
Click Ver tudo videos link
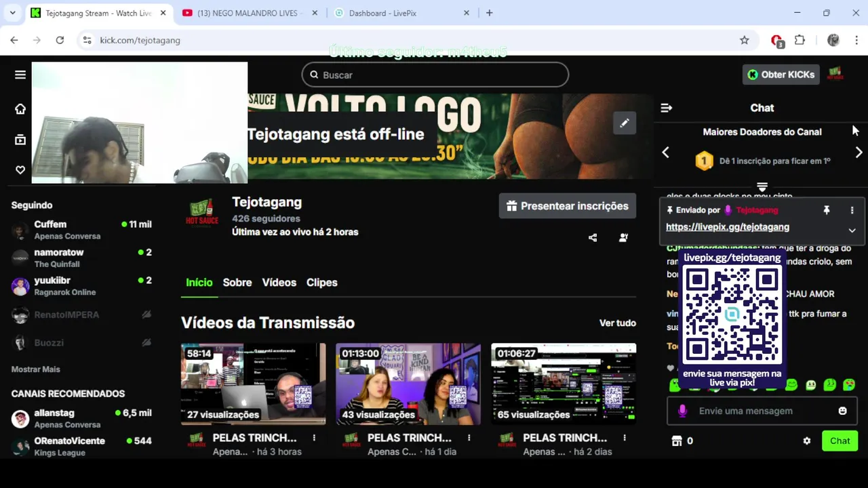(617, 323)
